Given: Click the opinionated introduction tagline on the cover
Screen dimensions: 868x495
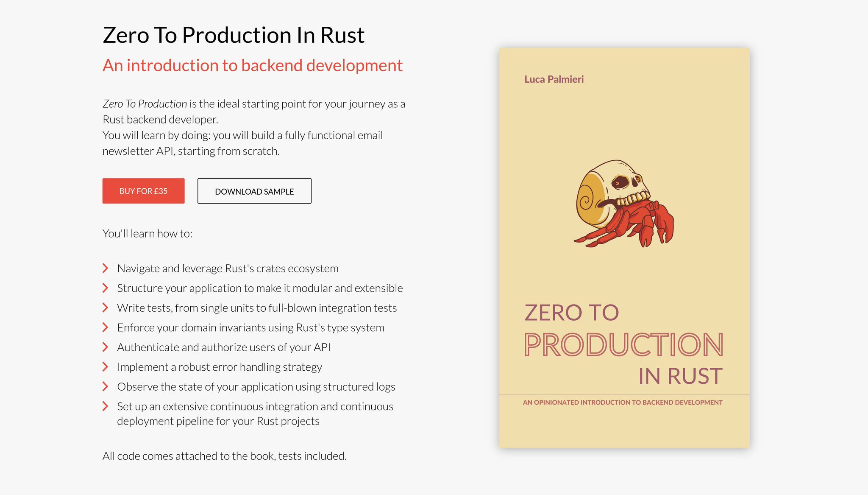Looking at the screenshot, I should coord(622,402).
